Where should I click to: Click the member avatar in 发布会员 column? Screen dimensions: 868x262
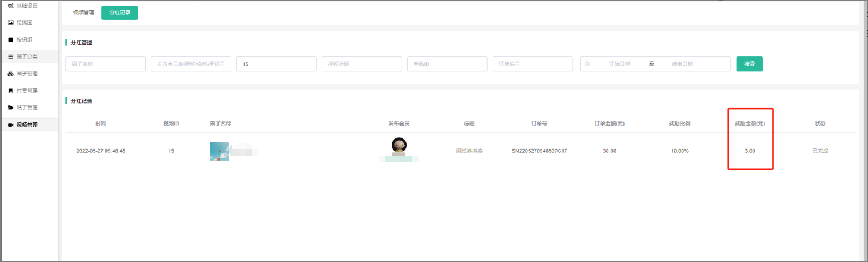[x=398, y=146]
